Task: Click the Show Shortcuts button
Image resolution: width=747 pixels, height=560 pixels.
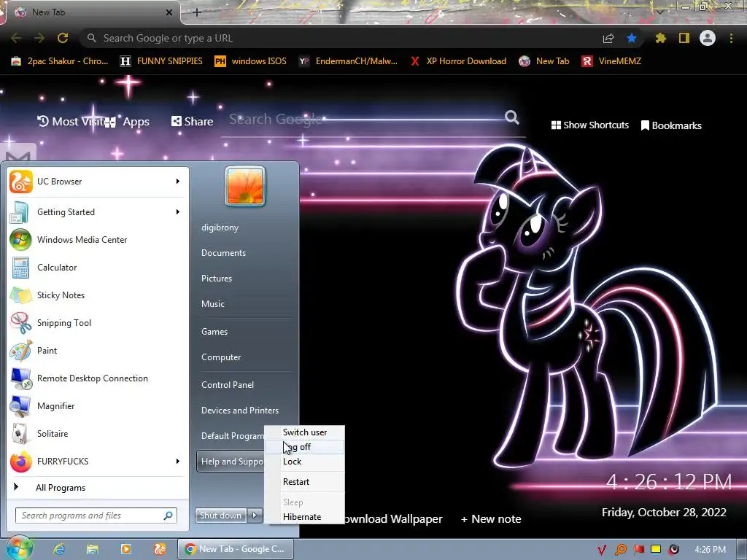Action: (x=589, y=125)
